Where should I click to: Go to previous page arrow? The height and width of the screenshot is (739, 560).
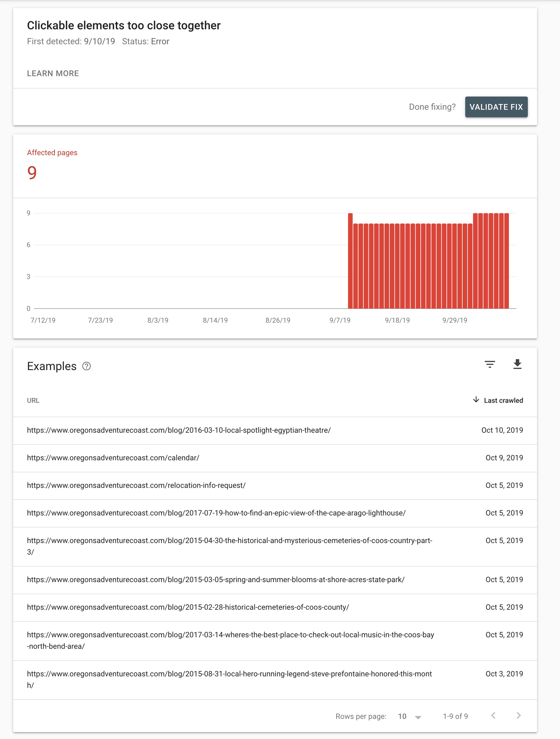(493, 716)
